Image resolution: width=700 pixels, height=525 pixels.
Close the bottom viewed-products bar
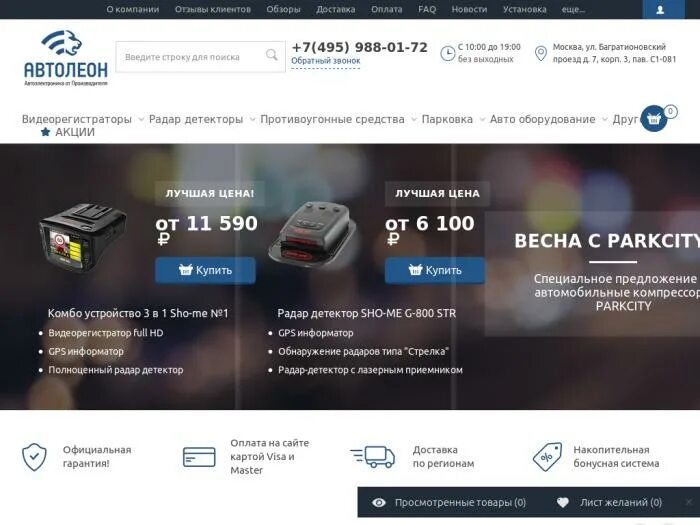689,502
